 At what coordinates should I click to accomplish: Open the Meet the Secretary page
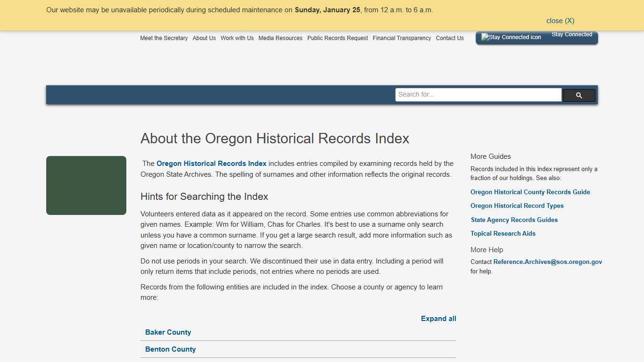[x=164, y=38]
